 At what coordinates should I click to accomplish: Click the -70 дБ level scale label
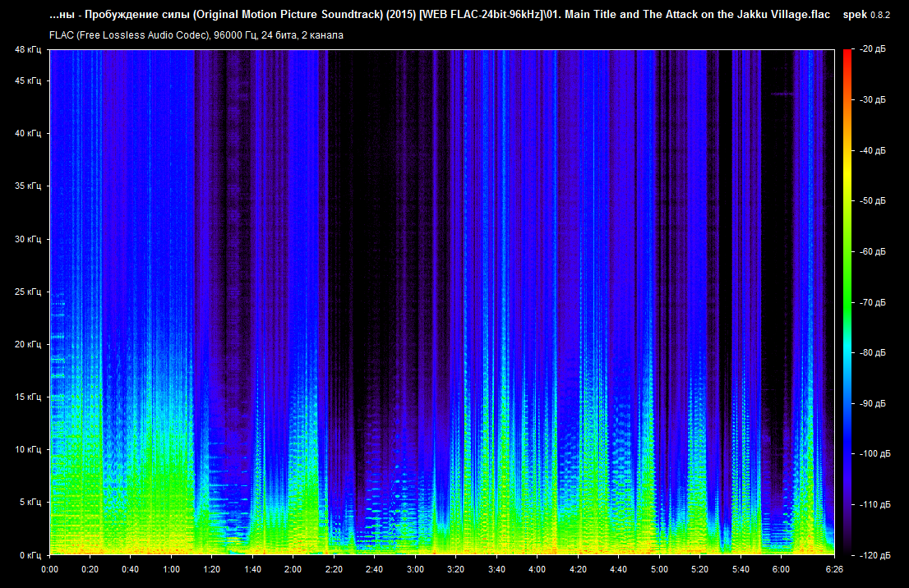[x=873, y=303]
